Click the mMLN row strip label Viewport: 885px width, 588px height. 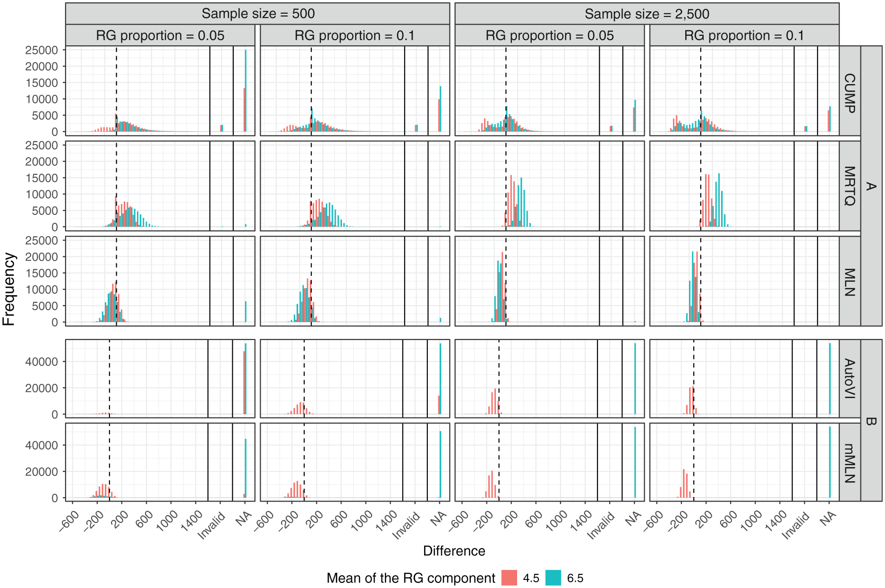(850, 462)
